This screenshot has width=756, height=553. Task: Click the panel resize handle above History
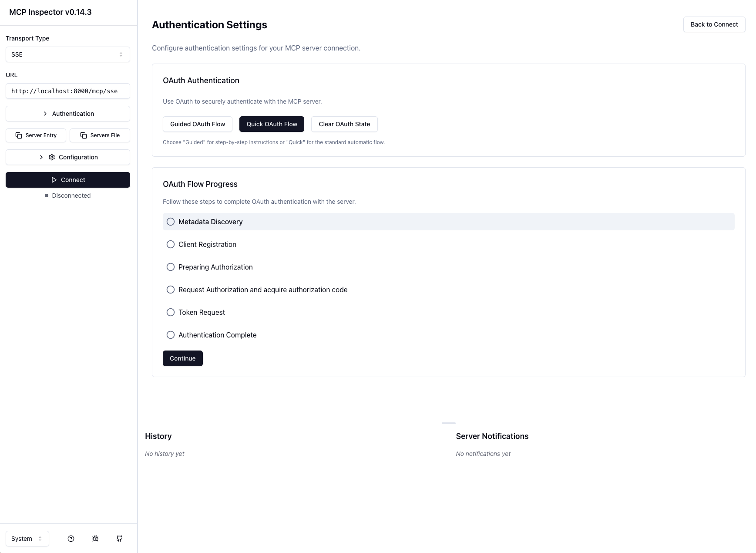click(x=448, y=423)
